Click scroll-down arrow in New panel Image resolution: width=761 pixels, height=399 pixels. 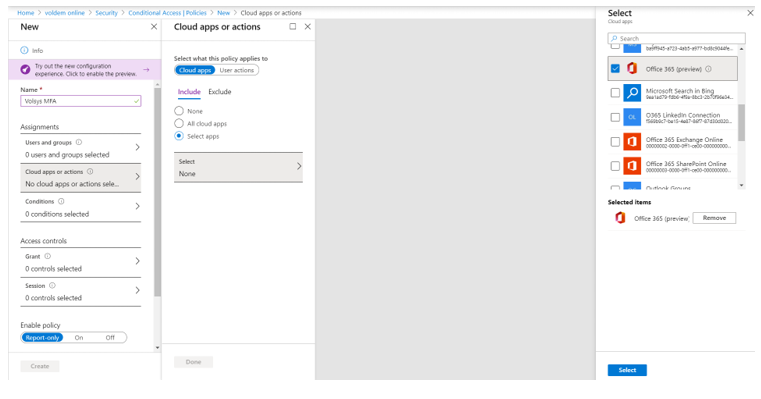click(x=157, y=348)
